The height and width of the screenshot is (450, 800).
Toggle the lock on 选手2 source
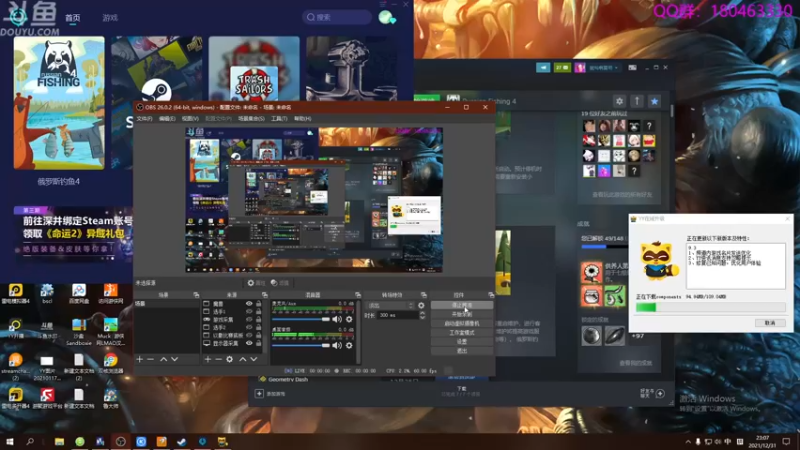259,328
